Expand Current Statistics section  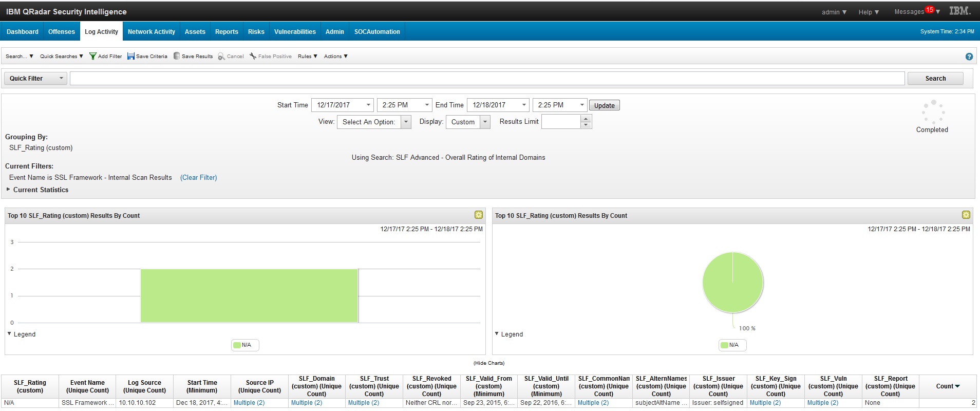tap(8, 190)
